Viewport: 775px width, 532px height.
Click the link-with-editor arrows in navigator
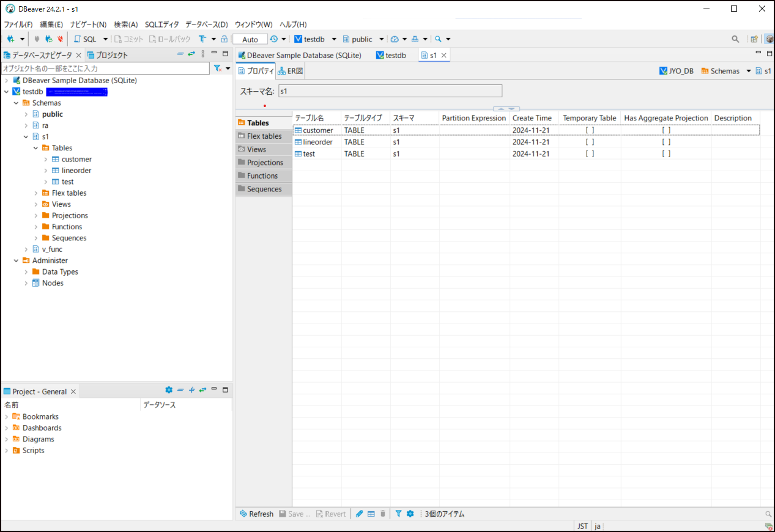point(191,54)
